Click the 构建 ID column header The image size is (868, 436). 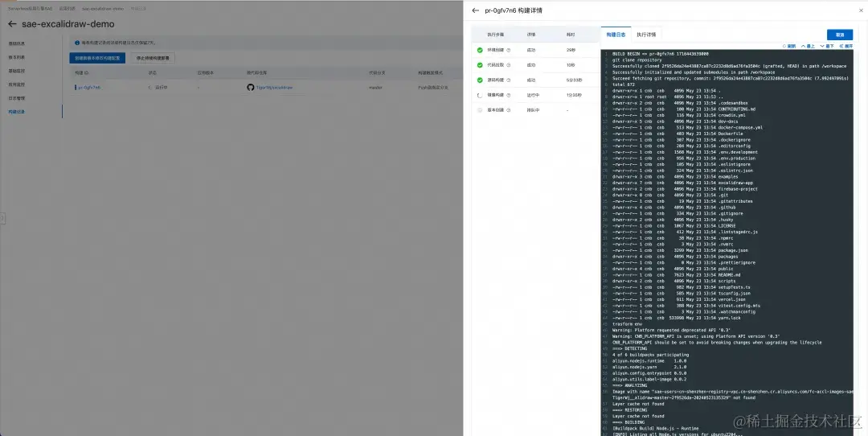click(83, 72)
